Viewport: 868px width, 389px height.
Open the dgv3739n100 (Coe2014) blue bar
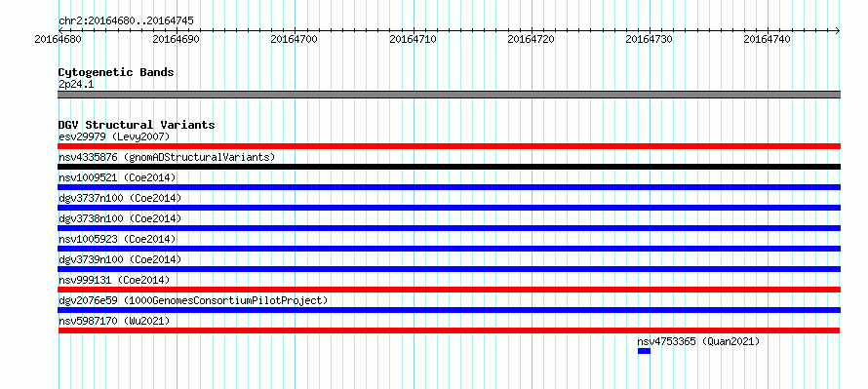point(449,269)
